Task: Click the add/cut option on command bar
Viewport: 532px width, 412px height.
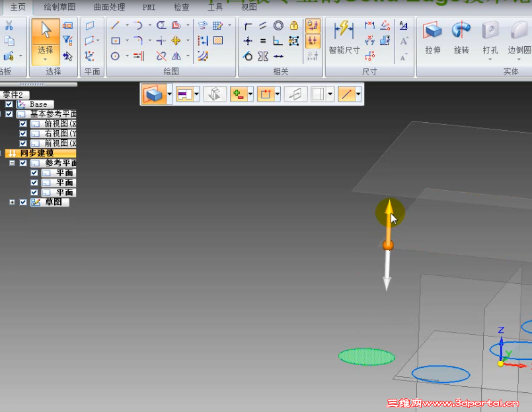Action: click(x=239, y=94)
